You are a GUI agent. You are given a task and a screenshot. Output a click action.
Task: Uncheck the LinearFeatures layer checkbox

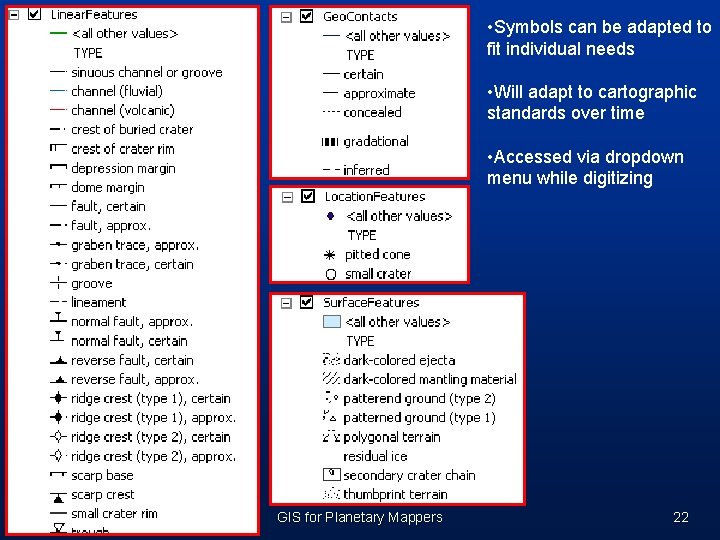click(x=34, y=14)
